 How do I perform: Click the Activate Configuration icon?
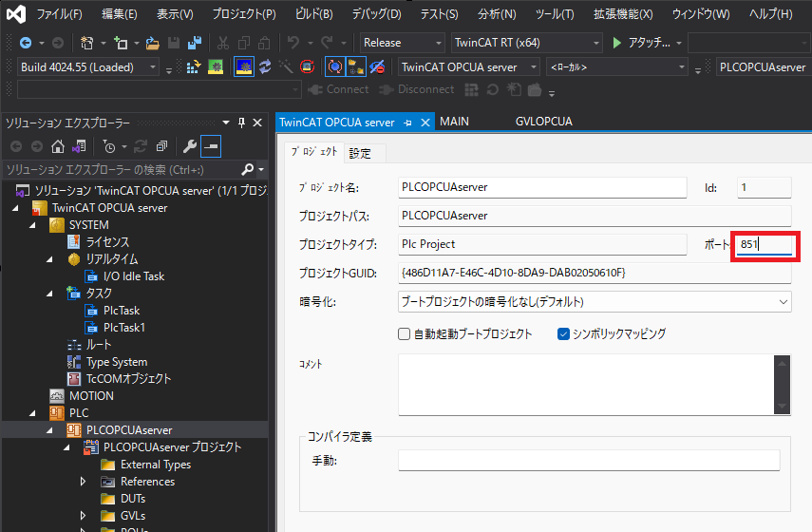[x=193, y=66]
